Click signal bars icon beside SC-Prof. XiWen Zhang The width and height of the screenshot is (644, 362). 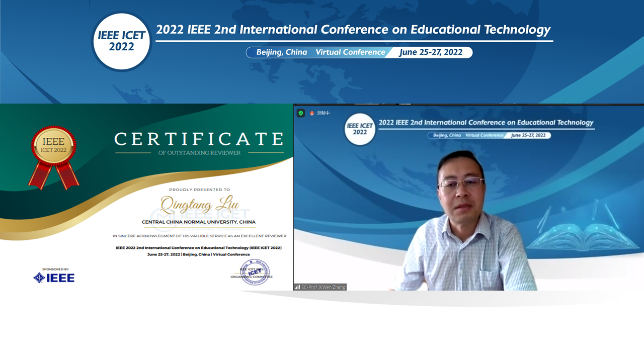(297, 287)
